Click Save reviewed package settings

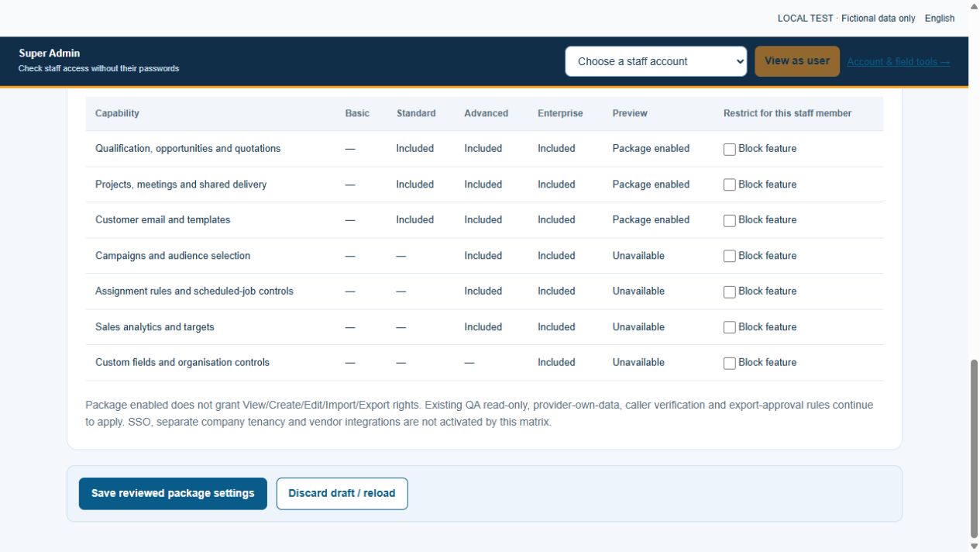coord(173,494)
